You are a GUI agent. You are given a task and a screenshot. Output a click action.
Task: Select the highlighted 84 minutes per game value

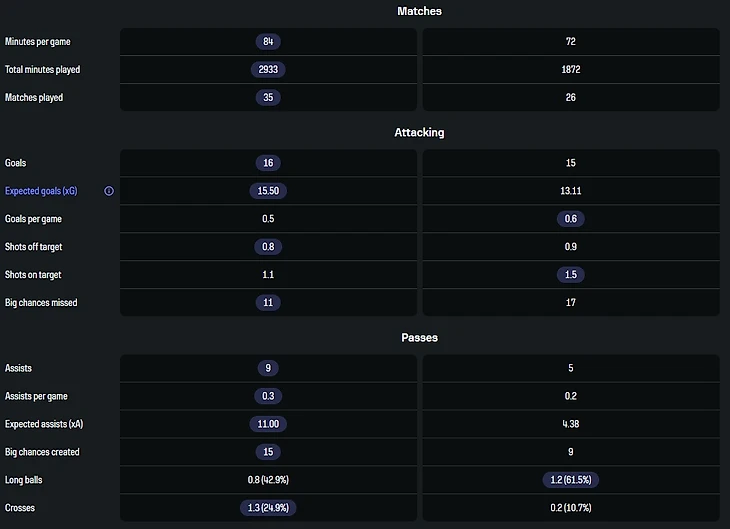pyautogui.click(x=268, y=42)
